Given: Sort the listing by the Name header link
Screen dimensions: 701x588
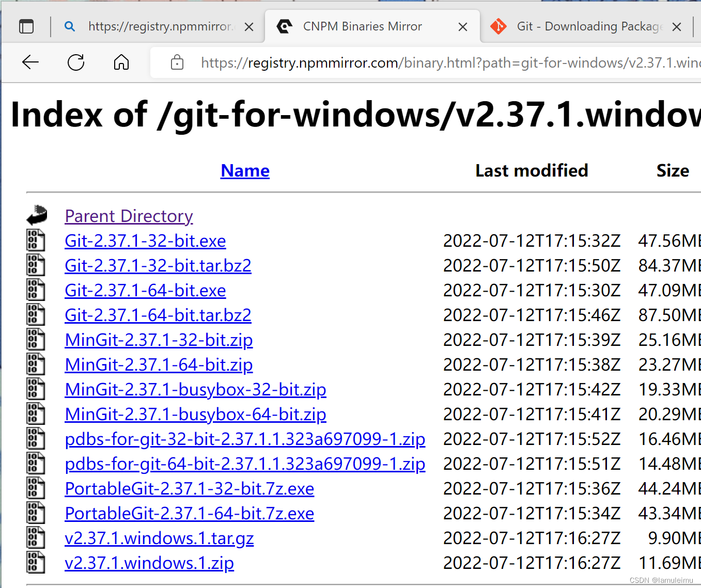Looking at the screenshot, I should pos(245,170).
